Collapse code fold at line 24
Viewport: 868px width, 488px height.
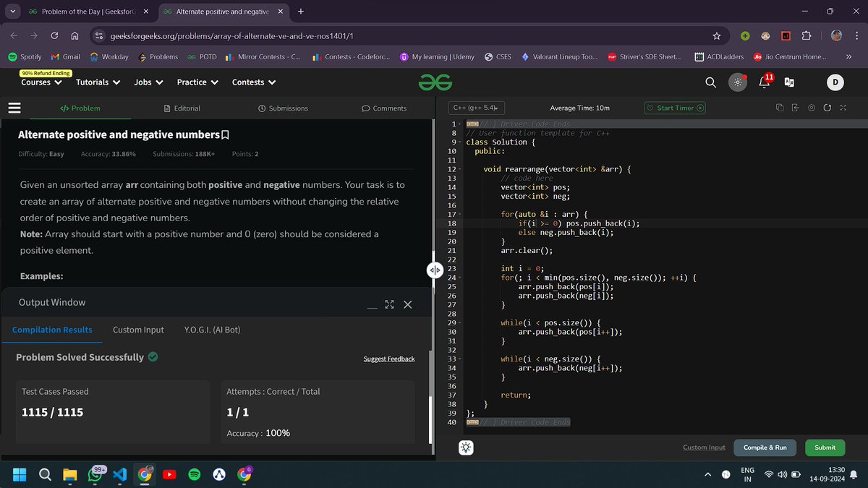pyautogui.click(x=461, y=278)
